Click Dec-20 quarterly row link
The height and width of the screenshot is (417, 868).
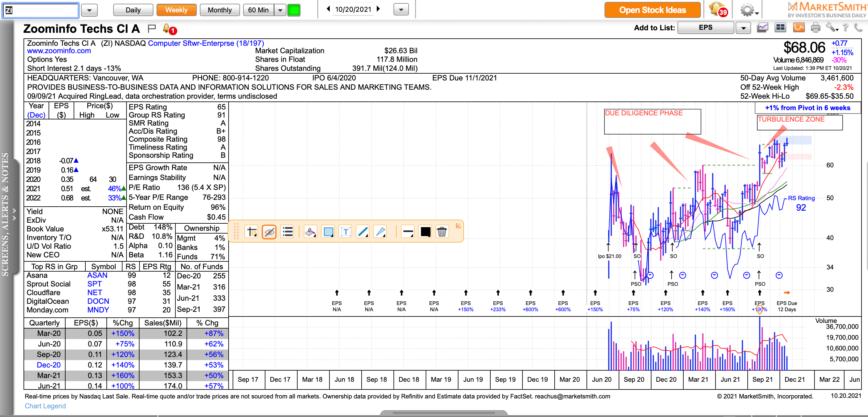(49, 365)
